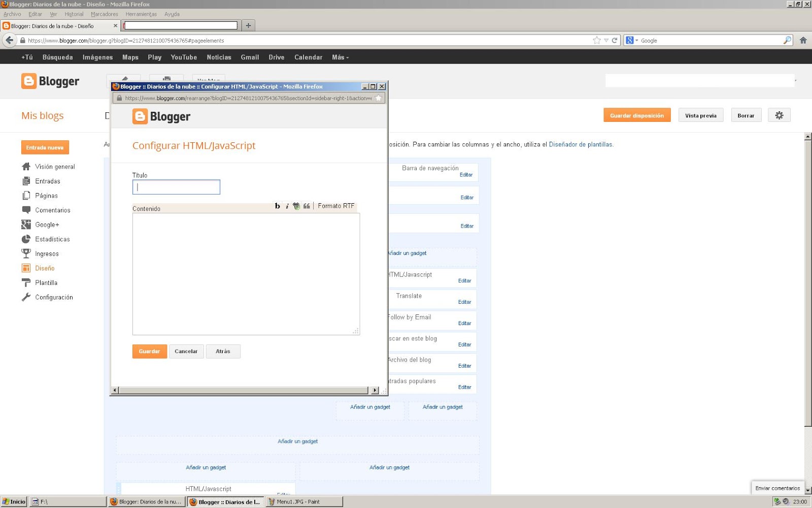This screenshot has height=508, width=812.
Task: Click Guardar disposición button
Action: click(637, 115)
